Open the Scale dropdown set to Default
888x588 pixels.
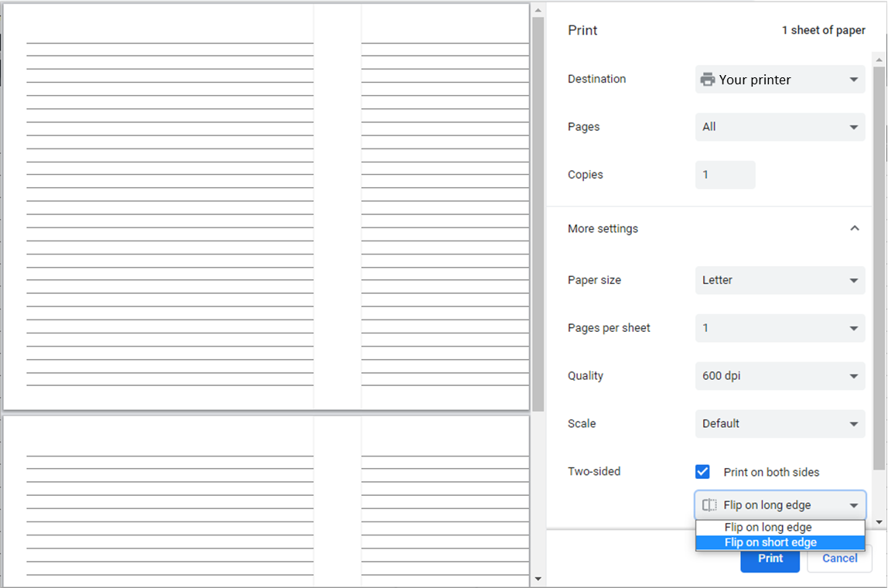tap(780, 424)
